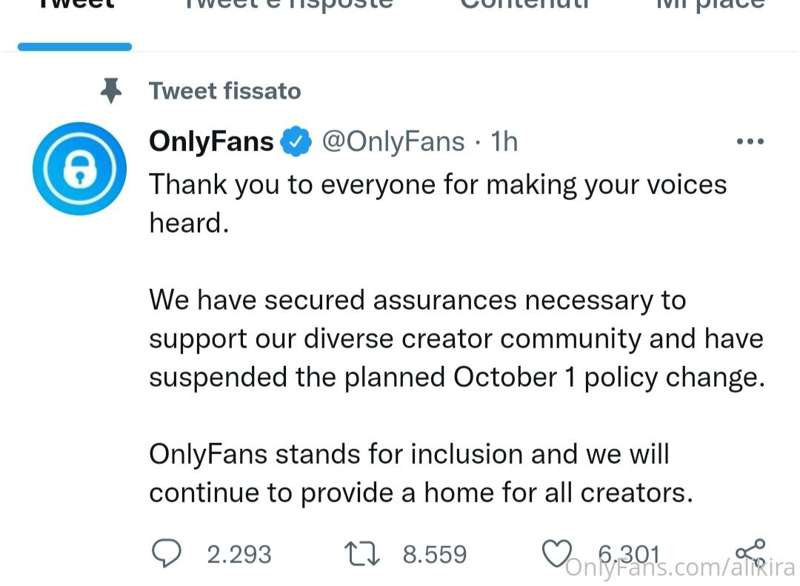Click the reply speech bubble icon

[166, 554]
